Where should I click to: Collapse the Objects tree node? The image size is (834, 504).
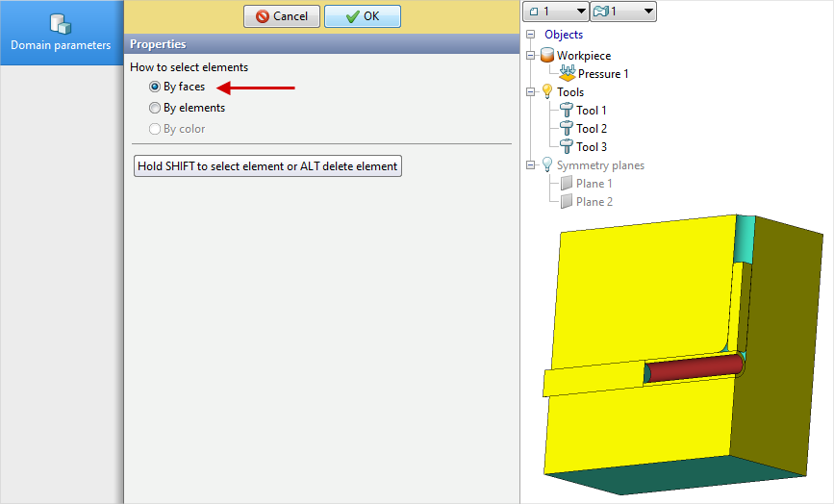click(530, 35)
